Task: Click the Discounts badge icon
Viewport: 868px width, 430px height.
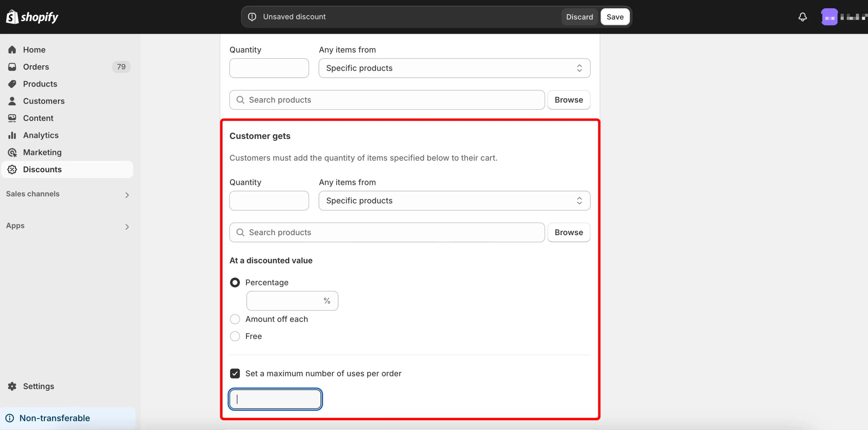Action: point(12,170)
